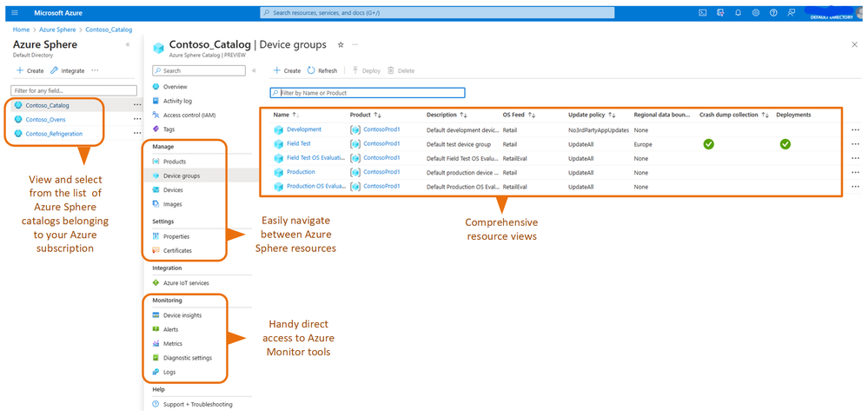This screenshot has width=868, height=417.
Task: Focus the Filter by Name or Product field
Action: (368, 93)
